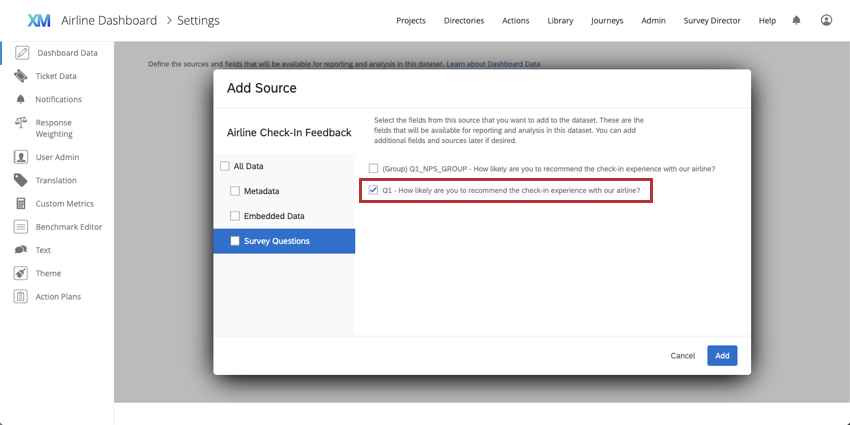850x425 pixels.
Task: Open the Help menu
Action: click(767, 21)
